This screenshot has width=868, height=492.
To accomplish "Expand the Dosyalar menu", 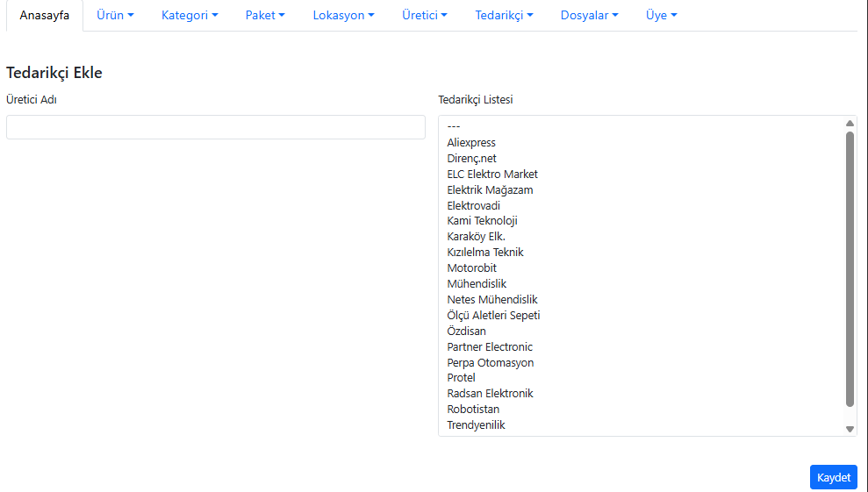I will point(589,16).
